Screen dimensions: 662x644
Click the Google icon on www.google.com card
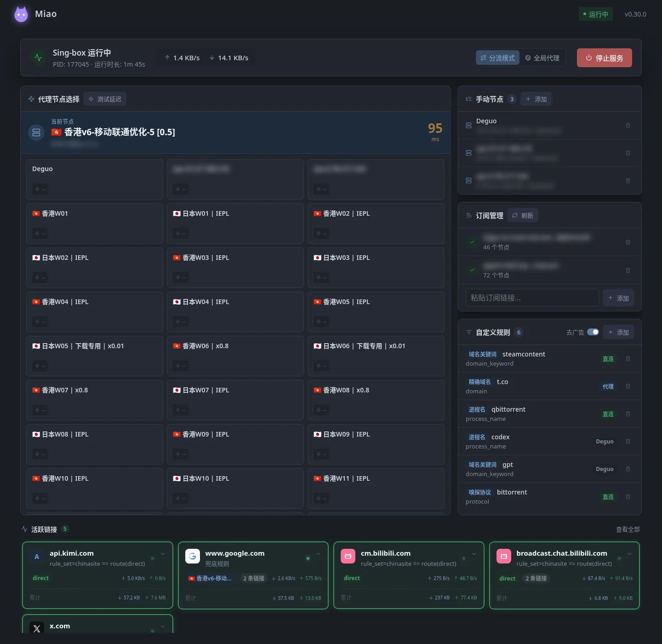193,557
